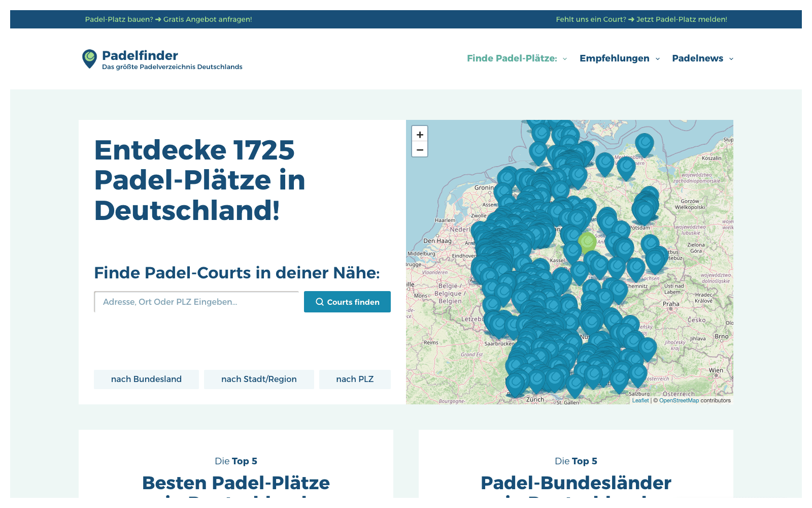Click the Padelfinder site title
The height and width of the screenshot is (508, 812).
pyautogui.click(x=140, y=55)
